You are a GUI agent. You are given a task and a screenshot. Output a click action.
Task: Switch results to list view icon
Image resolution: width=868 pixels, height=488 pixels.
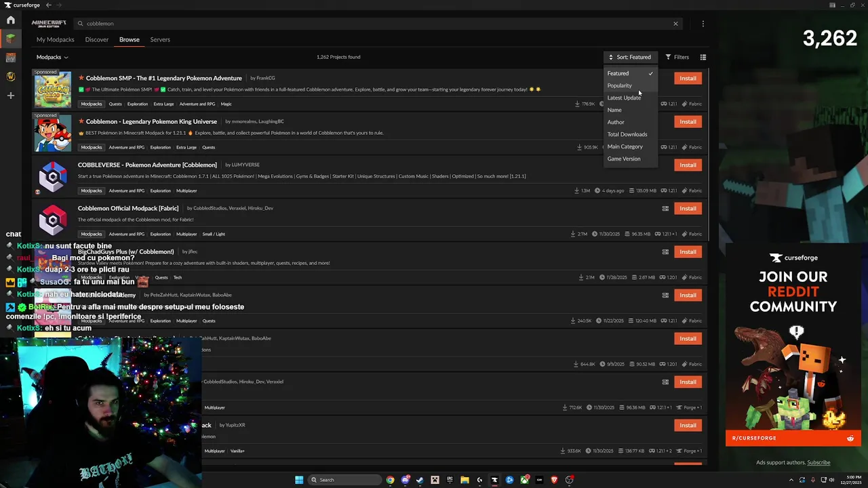click(703, 57)
